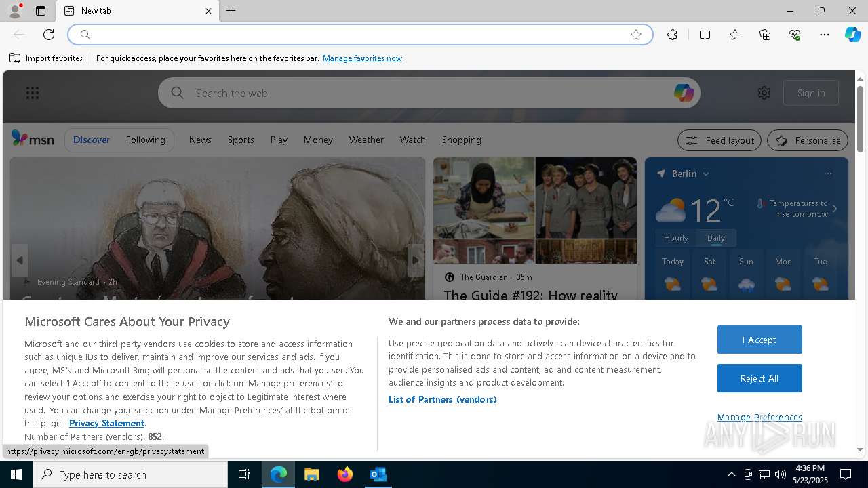Open the page settings gear
The image size is (868, 488).
(764, 93)
